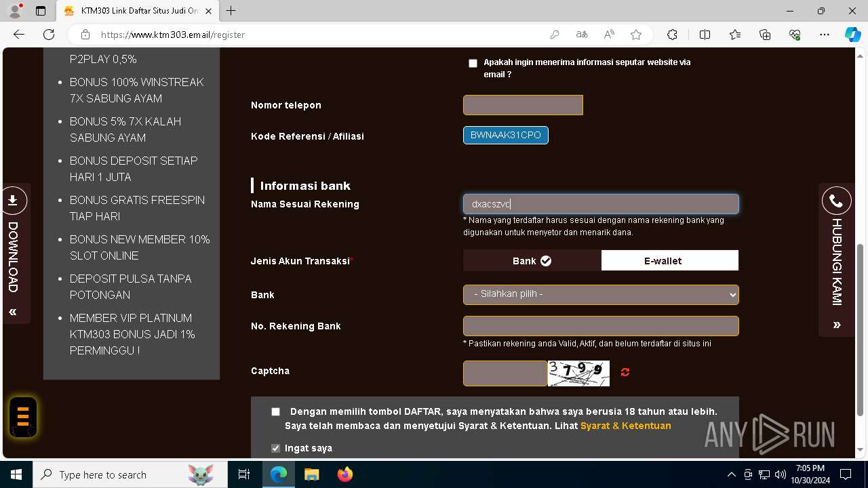This screenshot has height=488, width=868.
Task: Open the Favorites list icon
Action: [x=735, y=35]
